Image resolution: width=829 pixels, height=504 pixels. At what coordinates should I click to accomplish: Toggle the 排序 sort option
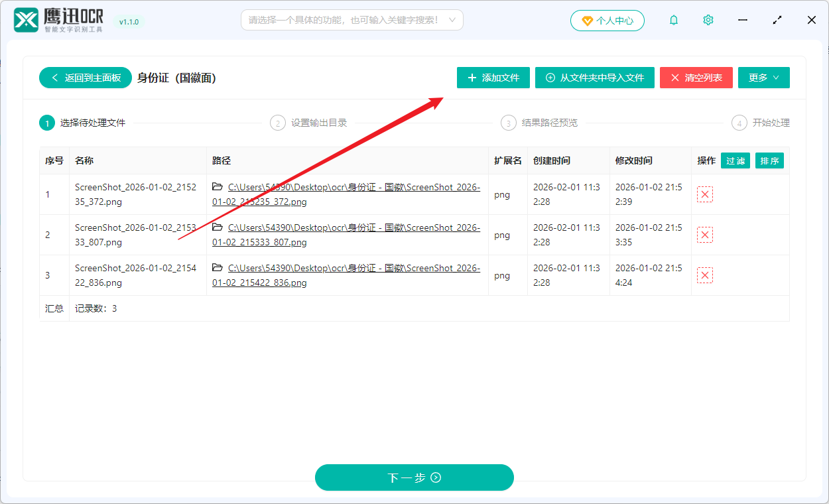click(769, 160)
